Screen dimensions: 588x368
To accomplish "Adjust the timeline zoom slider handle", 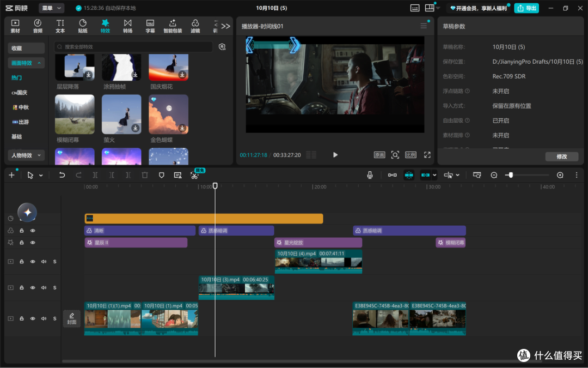I will tap(510, 175).
